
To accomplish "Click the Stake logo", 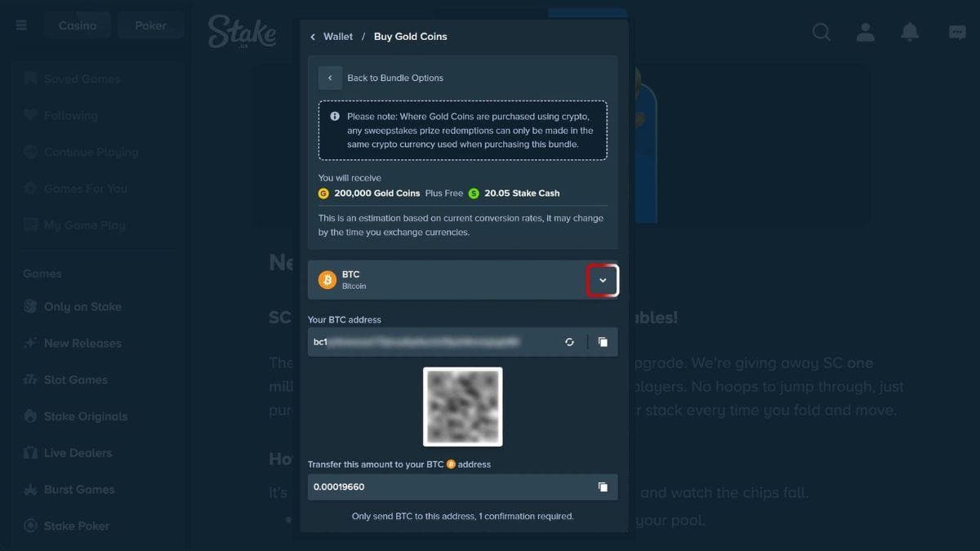I will tap(242, 32).
